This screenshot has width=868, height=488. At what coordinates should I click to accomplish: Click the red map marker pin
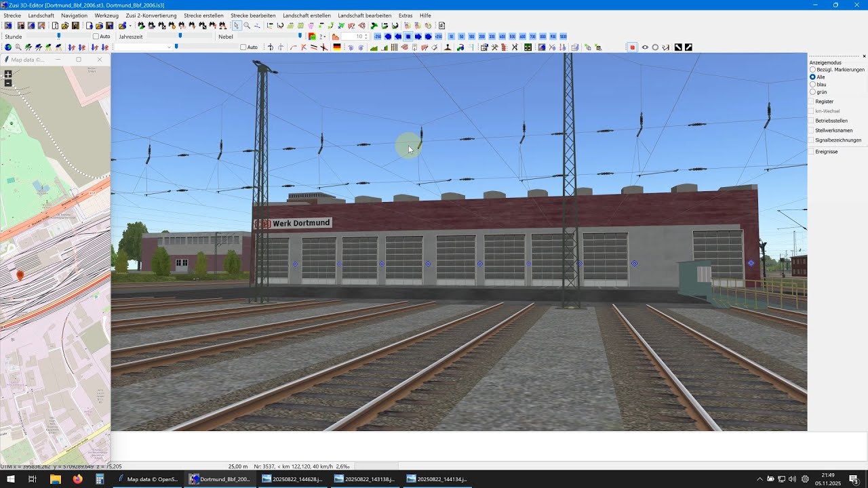tap(20, 275)
